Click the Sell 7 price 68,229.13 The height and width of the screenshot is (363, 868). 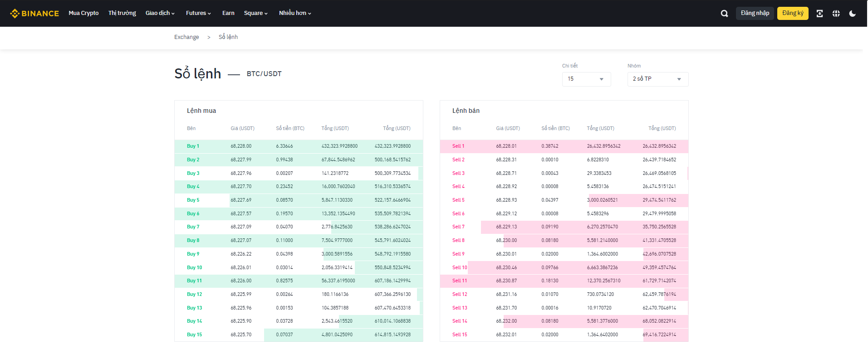[x=506, y=227]
